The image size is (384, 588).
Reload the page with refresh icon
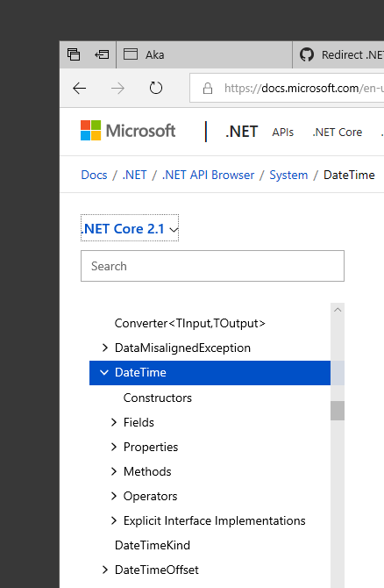(156, 88)
